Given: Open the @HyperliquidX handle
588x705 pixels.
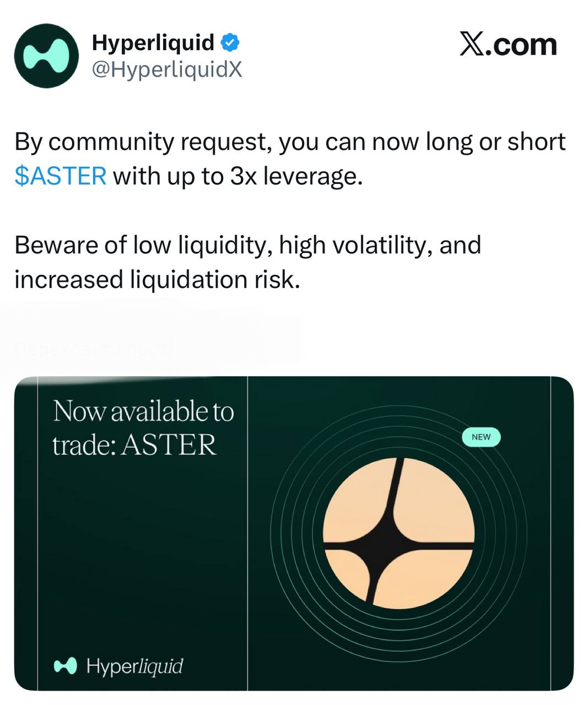Looking at the screenshot, I should coord(167,70).
